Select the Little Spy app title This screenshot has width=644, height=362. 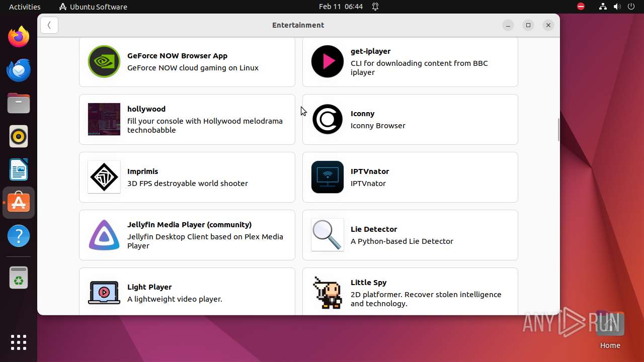pos(368,283)
